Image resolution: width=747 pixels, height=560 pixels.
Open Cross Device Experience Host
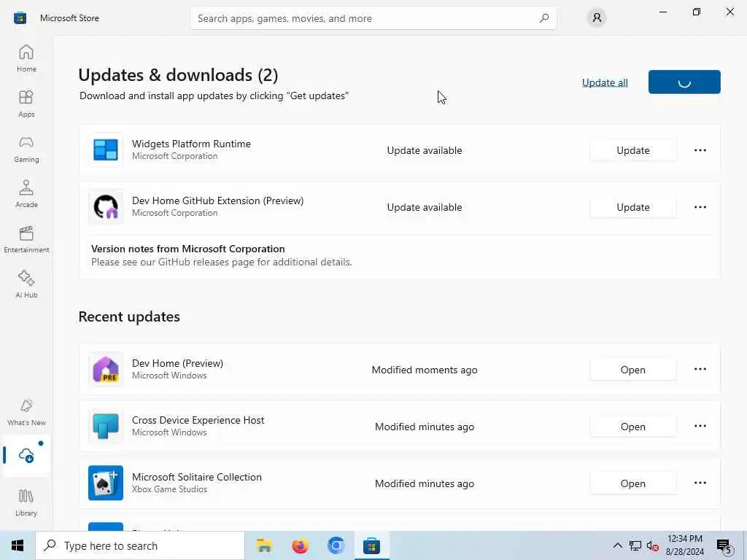(x=632, y=427)
